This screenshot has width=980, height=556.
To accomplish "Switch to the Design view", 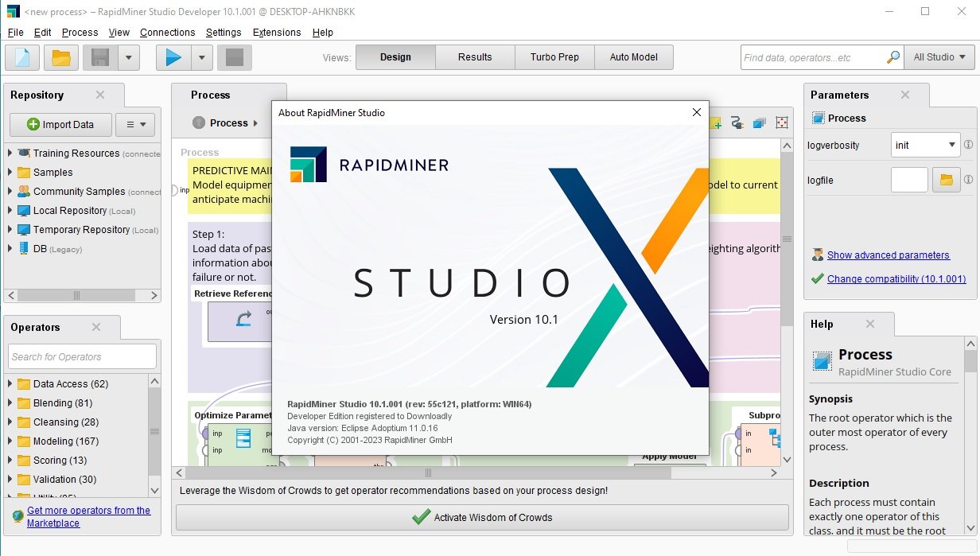I will (395, 57).
